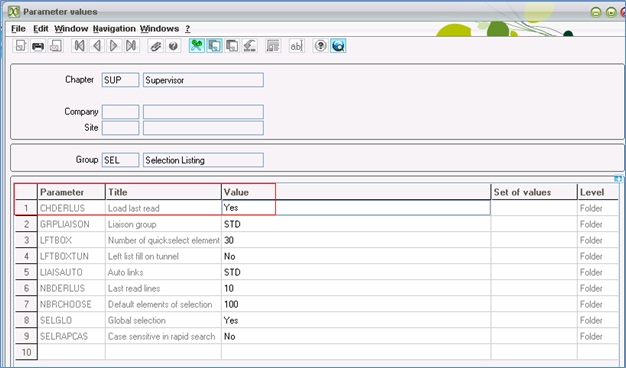Click the SELRAPCAS value No

click(x=356, y=336)
